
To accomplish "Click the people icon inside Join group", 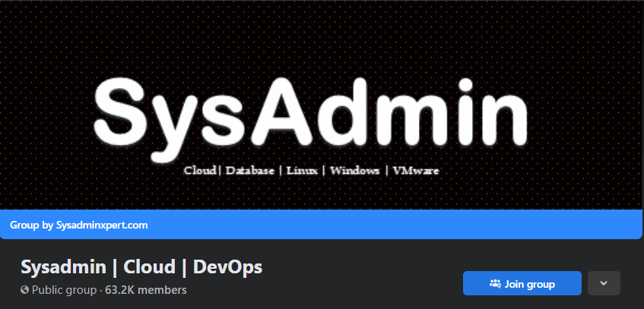I will [x=495, y=283].
